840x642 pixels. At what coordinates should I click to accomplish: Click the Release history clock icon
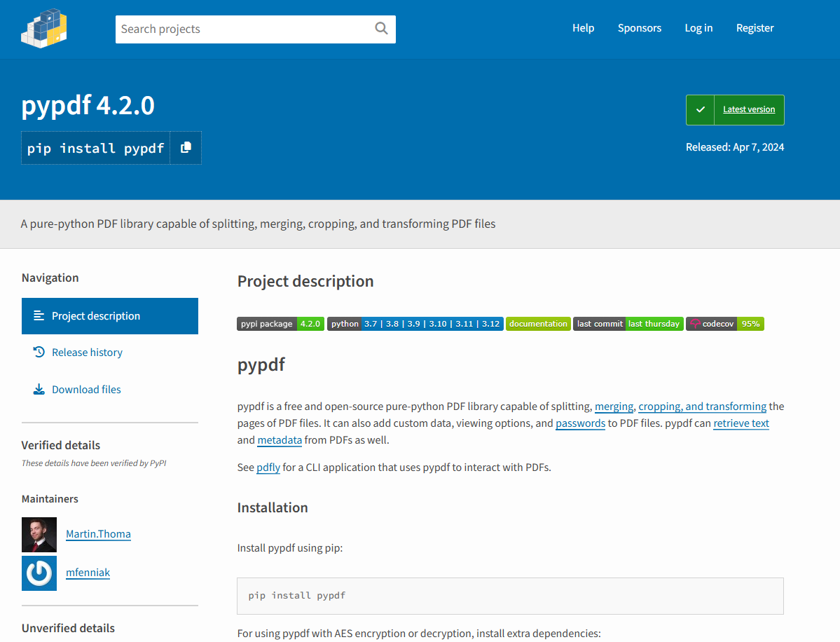(x=39, y=352)
